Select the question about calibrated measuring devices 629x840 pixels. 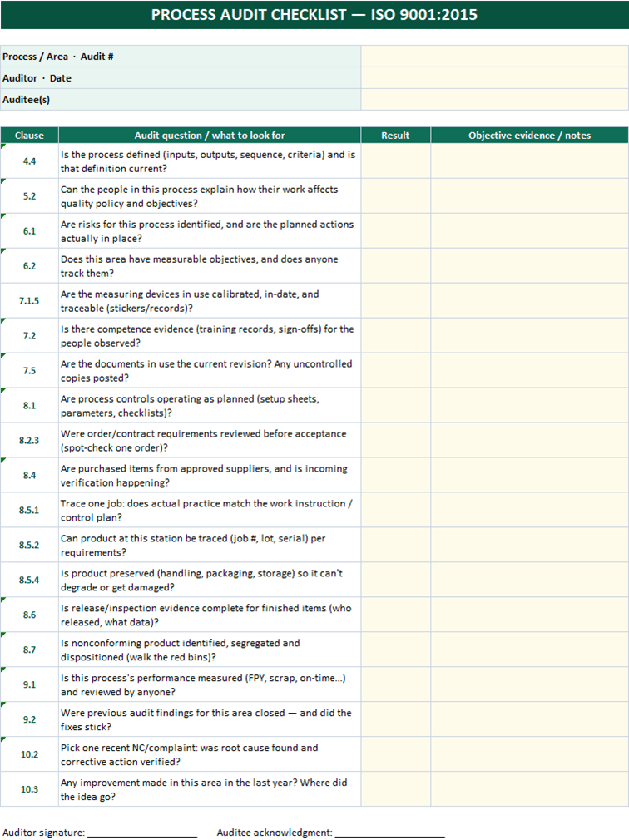pyautogui.click(x=210, y=300)
